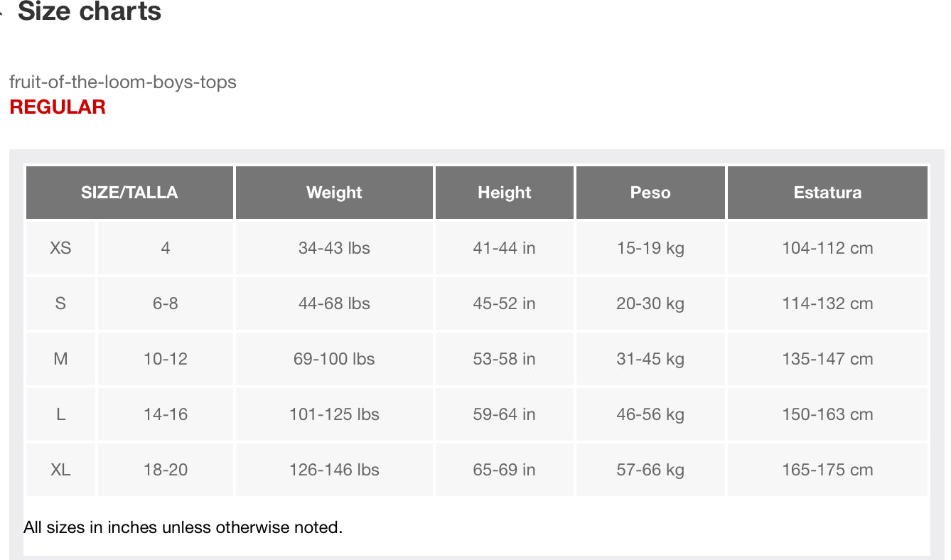
Task: Click the 59-64 in height cell
Action: [x=504, y=414]
